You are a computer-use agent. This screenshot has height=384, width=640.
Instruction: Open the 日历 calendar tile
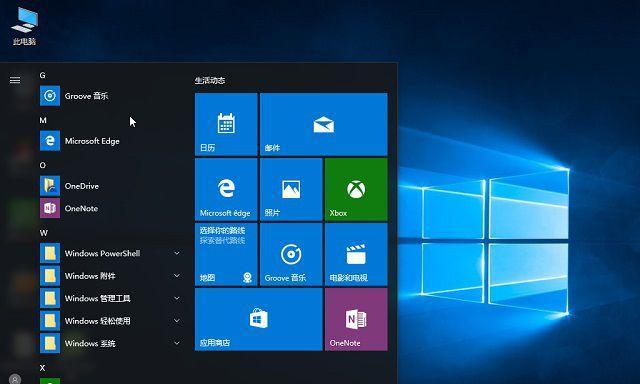coord(226,124)
